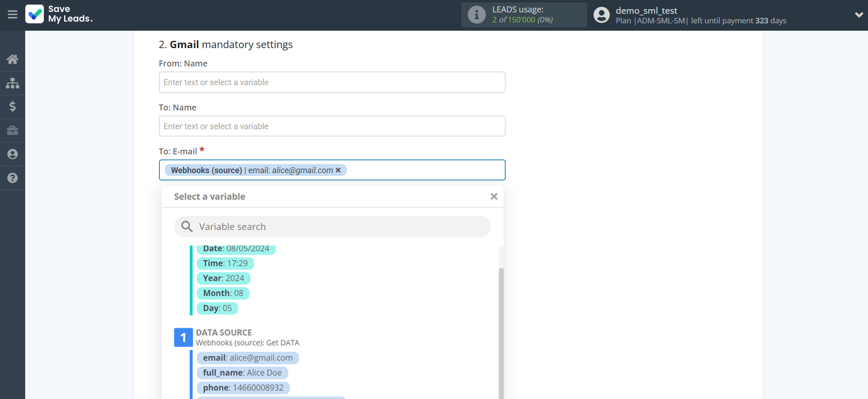Open the hamburger menu

[x=12, y=15]
